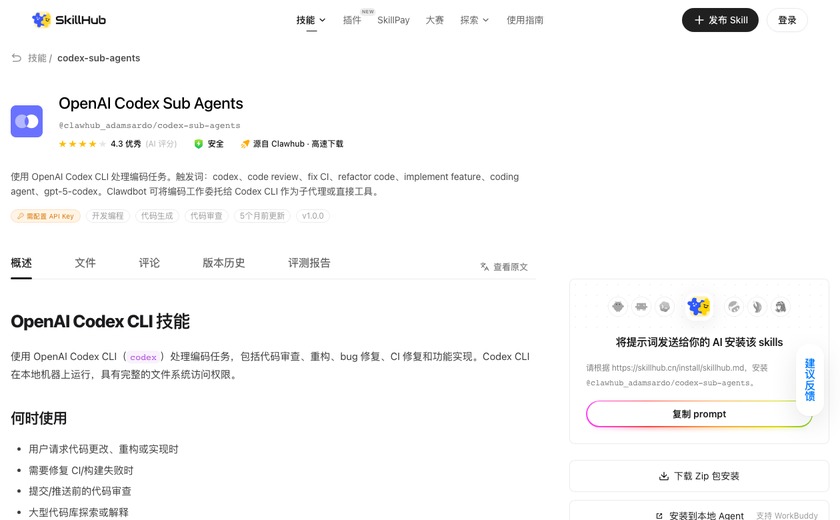Click bullet 需要修复 CI/构建失败时
Screen dimensions: 840x520
click(x=81, y=470)
